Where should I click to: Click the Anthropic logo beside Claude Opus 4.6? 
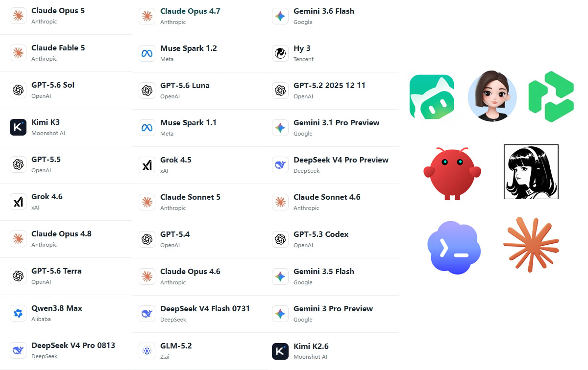click(147, 276)
